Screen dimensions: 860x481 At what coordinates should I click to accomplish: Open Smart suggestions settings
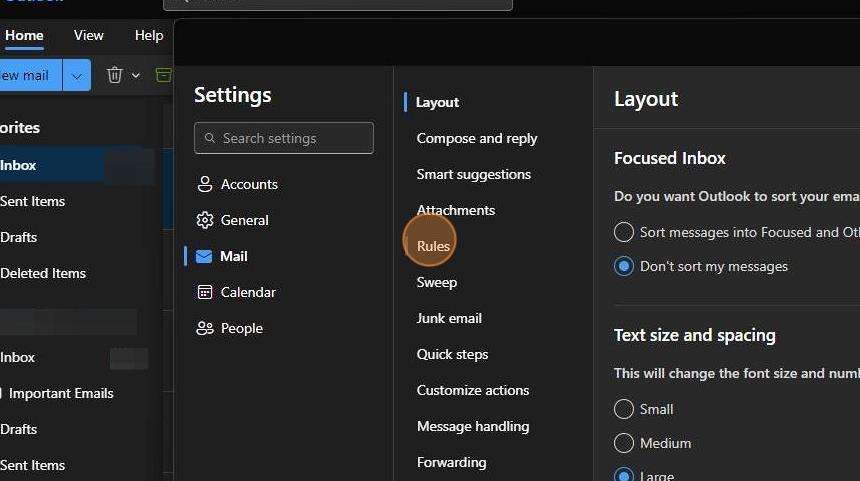coord(474,174)
